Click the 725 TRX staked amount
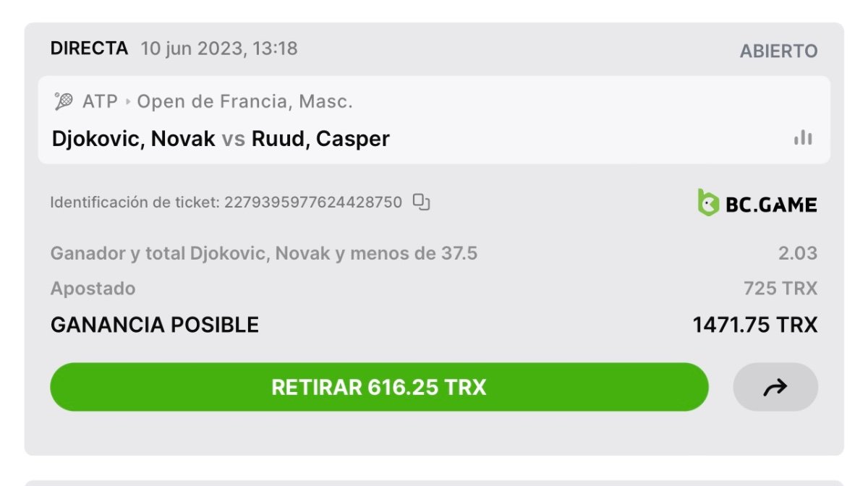This screenshot has height=486, width=868. [780, 289]
